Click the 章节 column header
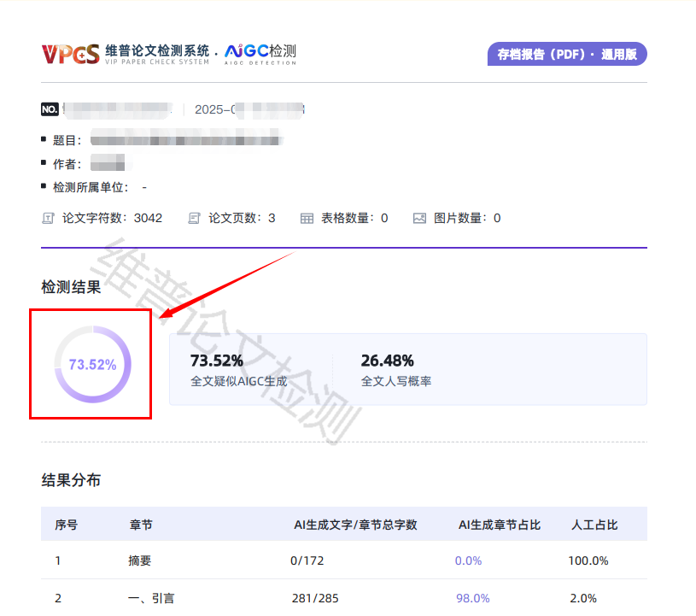 (141, 525)
